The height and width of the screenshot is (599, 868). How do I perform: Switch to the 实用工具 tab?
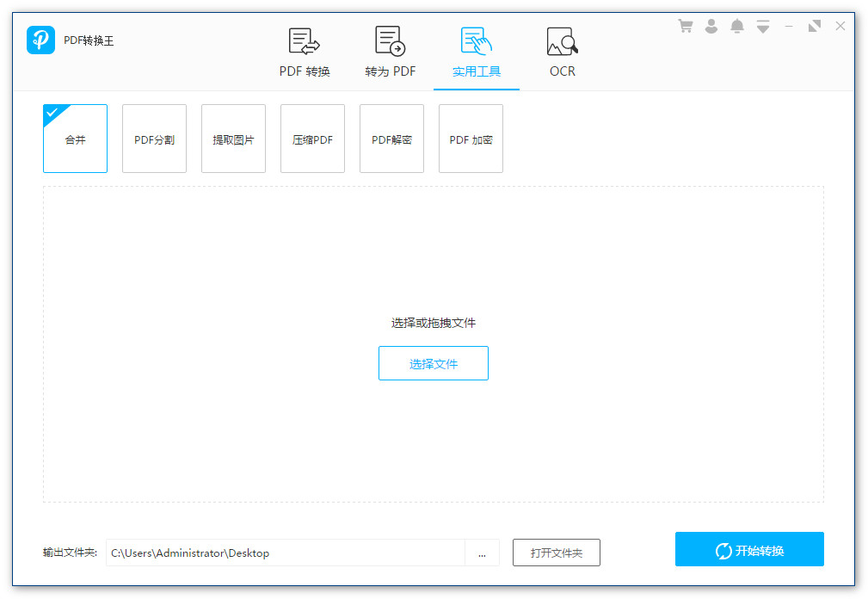point(477,53)
